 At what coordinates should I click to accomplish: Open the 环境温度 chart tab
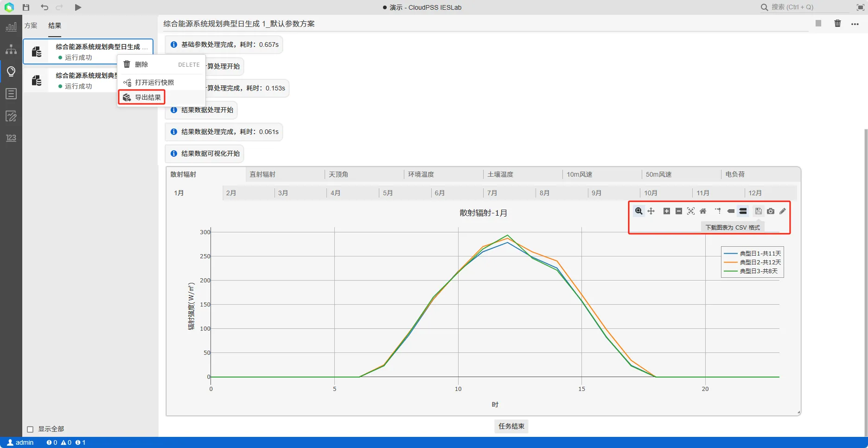click(x=444, y=174)
